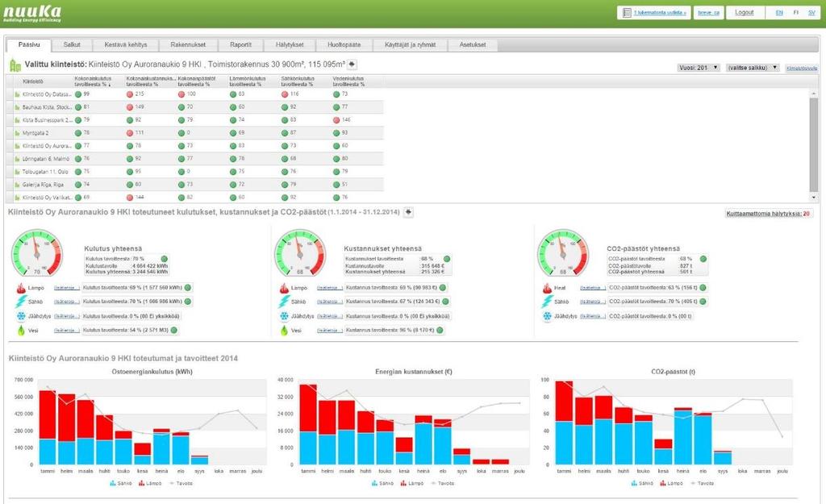826x504 pixels.
Task: Toggle the Sähkö legend in the CO2-päästöt chart
Action: (642, 484)
